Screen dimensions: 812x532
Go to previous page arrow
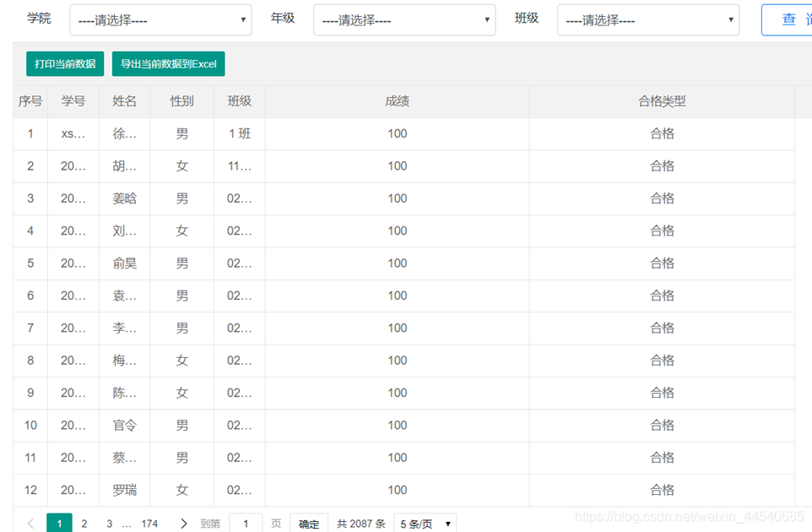(x=31, y=524)
